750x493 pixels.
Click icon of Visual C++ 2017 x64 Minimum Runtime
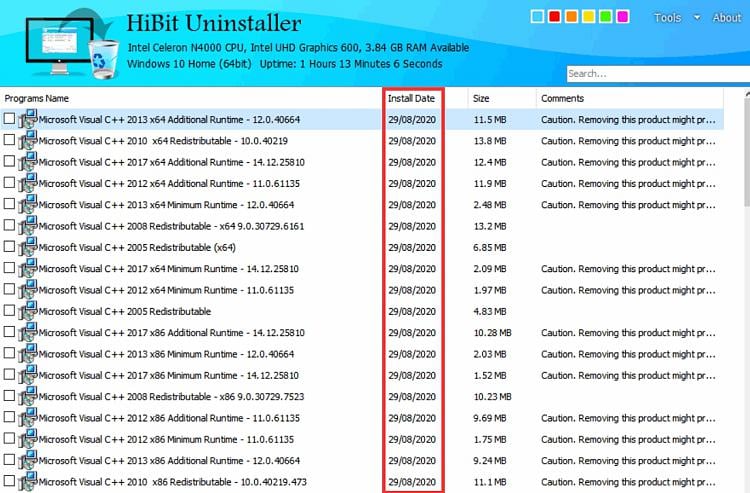(28, 268)
